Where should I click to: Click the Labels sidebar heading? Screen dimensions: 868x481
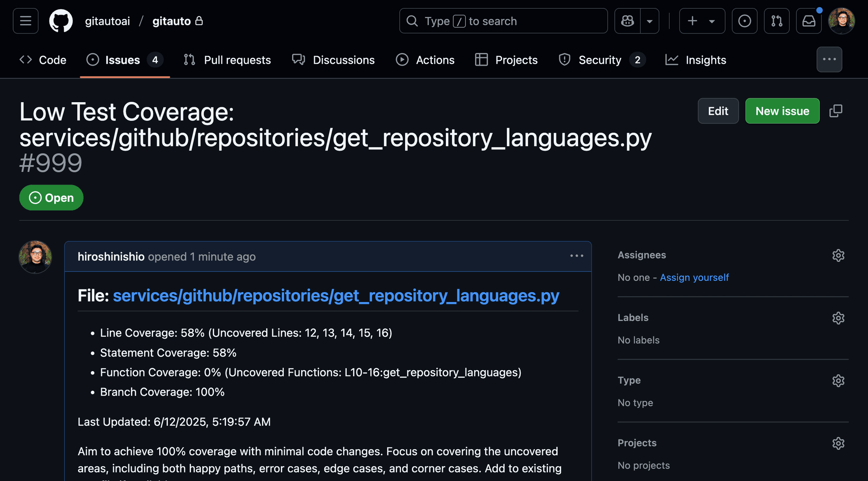633,318
